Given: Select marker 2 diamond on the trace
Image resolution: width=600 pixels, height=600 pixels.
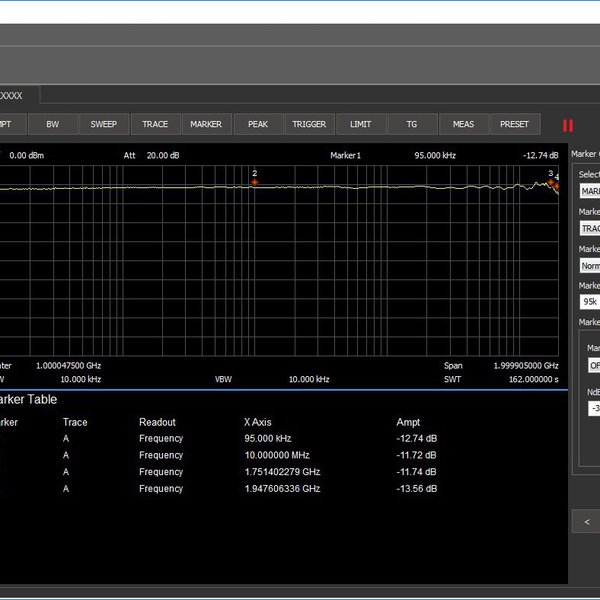Looking at the screenshot, I should click(x=255, y=182).
